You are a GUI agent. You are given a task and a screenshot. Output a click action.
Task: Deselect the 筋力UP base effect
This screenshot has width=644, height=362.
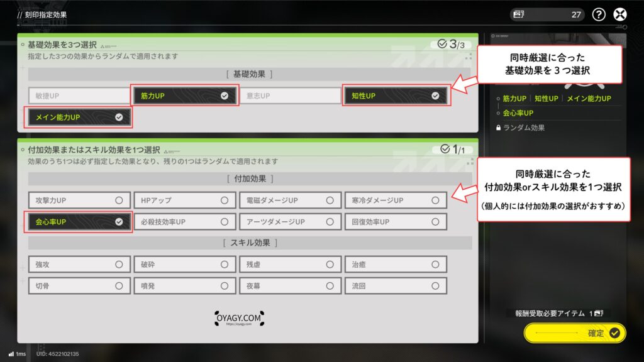184,96
